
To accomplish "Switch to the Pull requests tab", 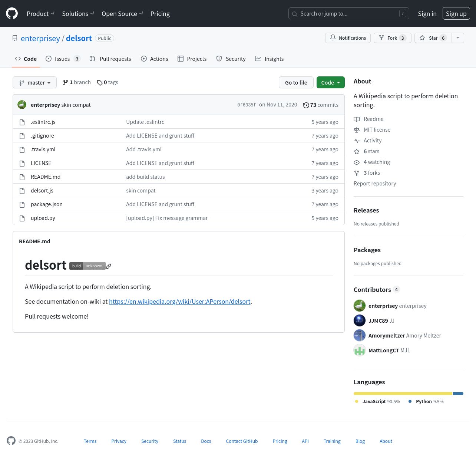I will (110, 59).
